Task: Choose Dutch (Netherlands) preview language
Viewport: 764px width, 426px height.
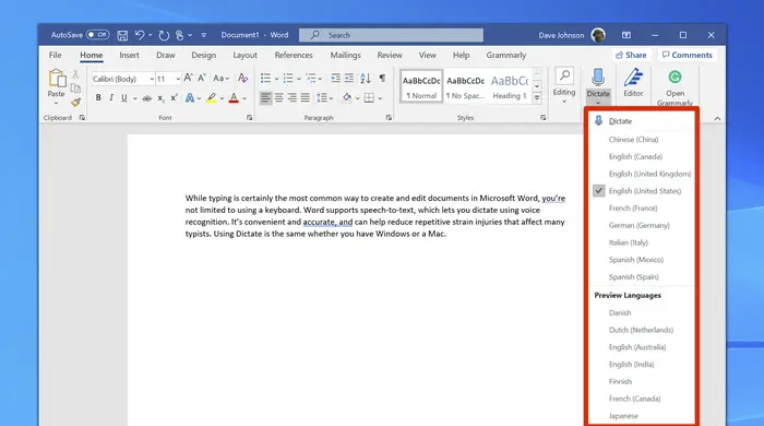Action: [642, 330]
